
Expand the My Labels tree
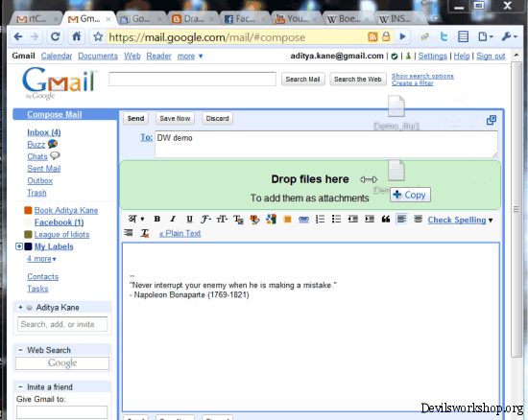(x=19, y=246)
